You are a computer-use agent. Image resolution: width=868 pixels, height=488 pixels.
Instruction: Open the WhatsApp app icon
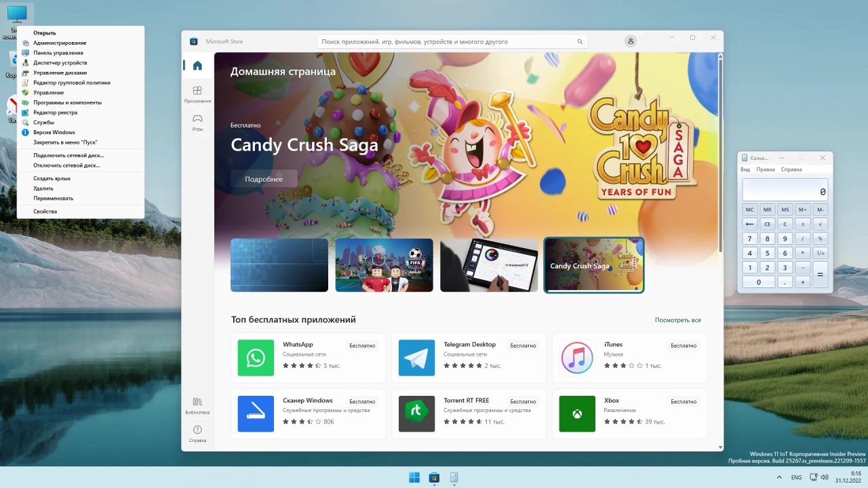pyautogui.click(x=256, y=358)
